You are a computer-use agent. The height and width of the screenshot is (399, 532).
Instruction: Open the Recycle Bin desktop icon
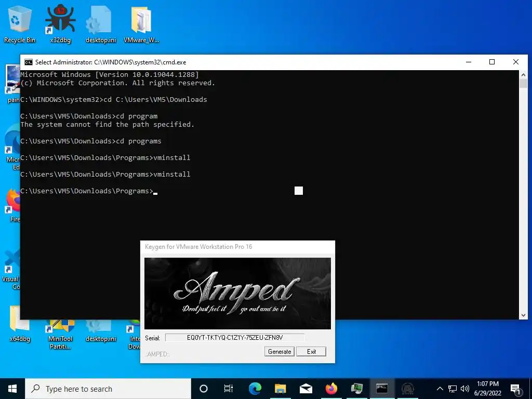(x=20, y=24)
